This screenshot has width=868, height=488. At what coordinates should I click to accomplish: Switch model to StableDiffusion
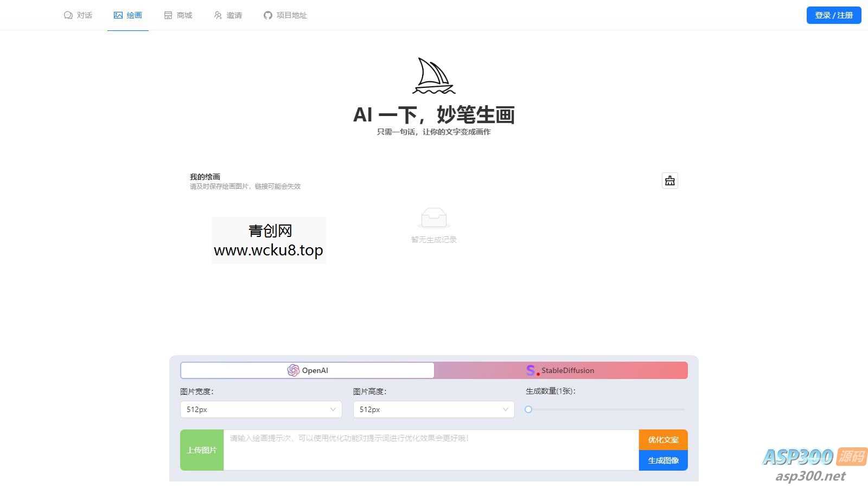[x=560, y=370]
